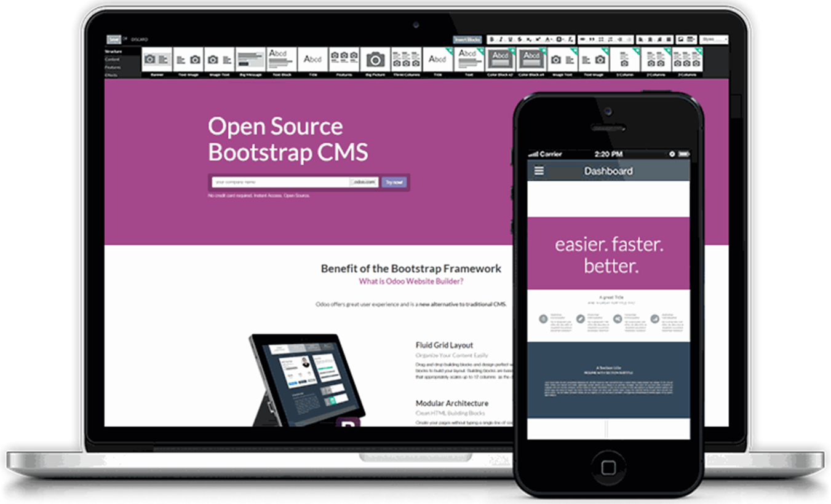Click the Try now! button
This screenshot has height=504, width=831.
(394, 183)
